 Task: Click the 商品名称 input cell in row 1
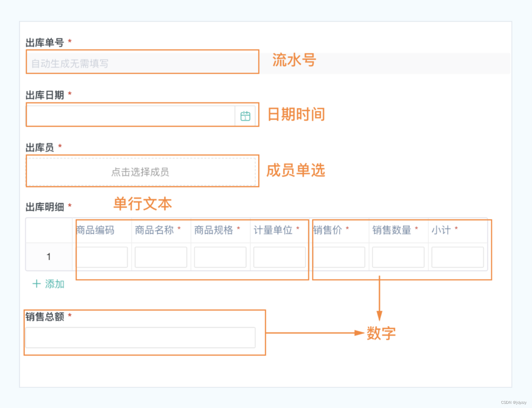(161, 257)
